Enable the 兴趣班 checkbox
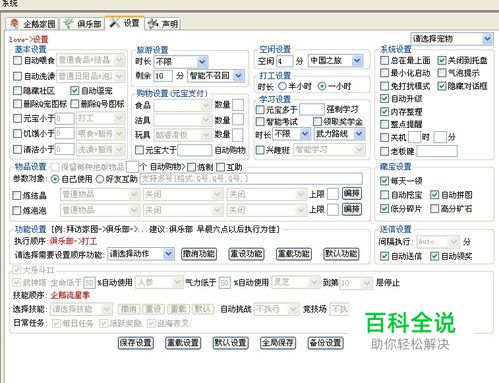Screen dimensions: 499x383 pyautogui.click(x=260, y=150)
